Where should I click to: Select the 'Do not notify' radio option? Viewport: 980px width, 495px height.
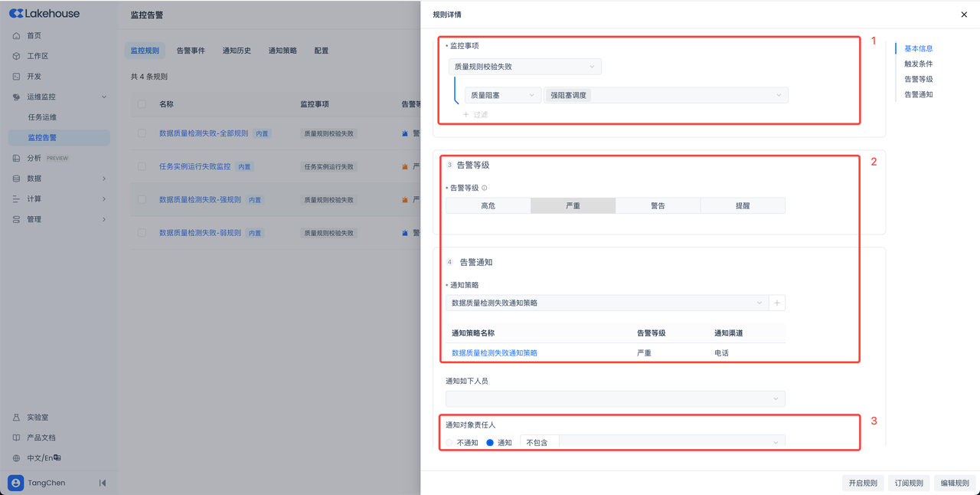(450, 442)
